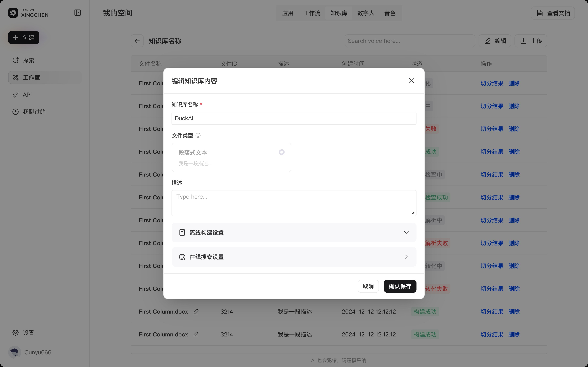
Task: Click the pencil icon on last docx row
Action: [x=196, y=334]
